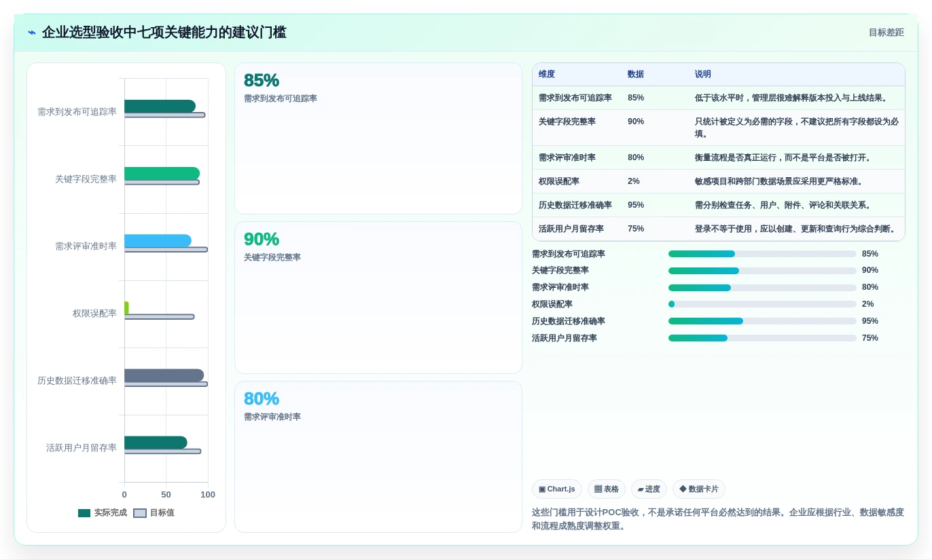Click the 历史数据迁移准确率 progress bar
Image resolution: width=932 pixels, height=560 pixels.
pos(762,321)
